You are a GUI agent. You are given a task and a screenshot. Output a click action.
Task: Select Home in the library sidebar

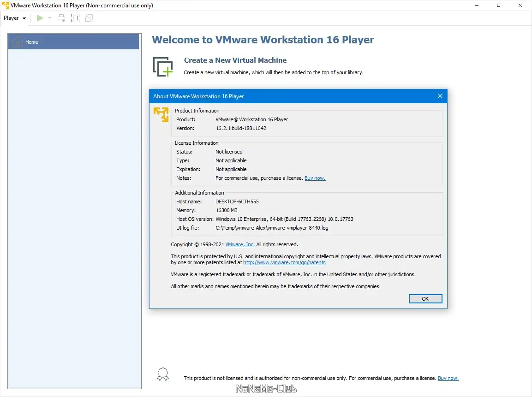[x=74, y=41]
